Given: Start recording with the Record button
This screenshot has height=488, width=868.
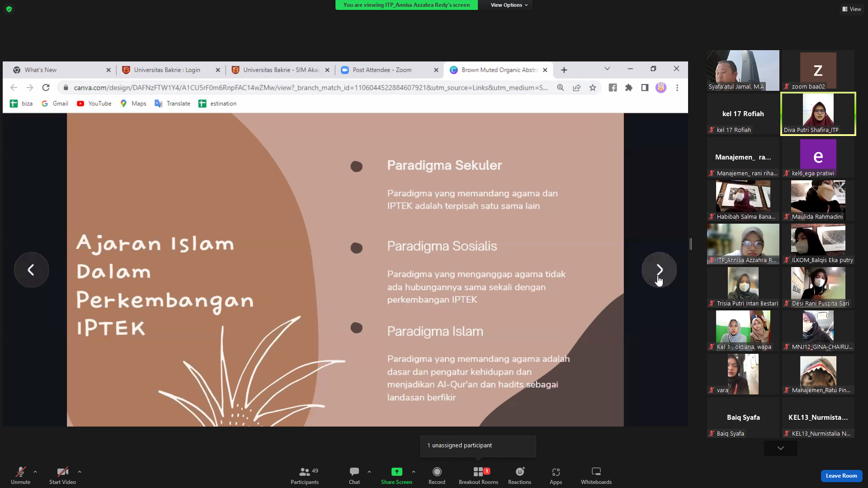Looking at the screenshot, I should [437, 475].
